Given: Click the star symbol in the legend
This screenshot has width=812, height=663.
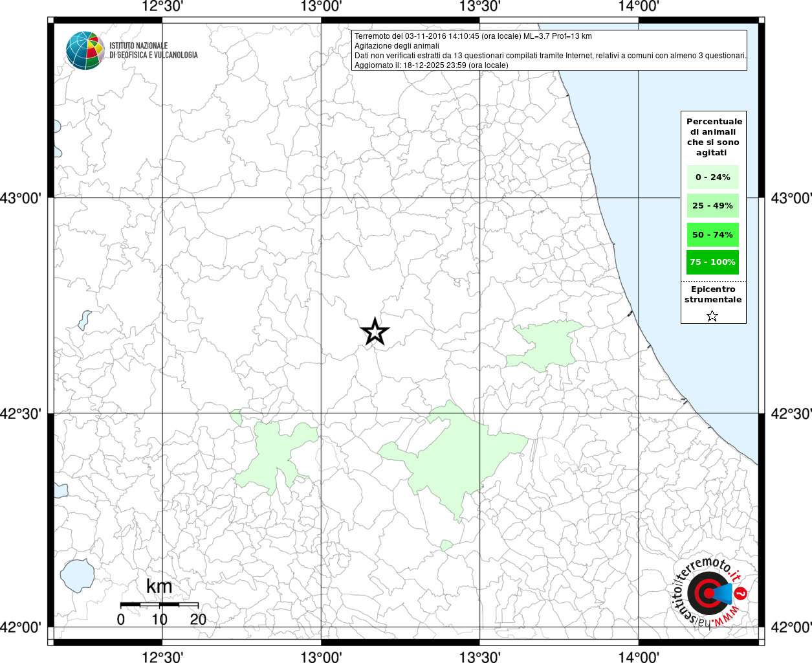Looking at the screenshot, I should [x=712, y=316].
